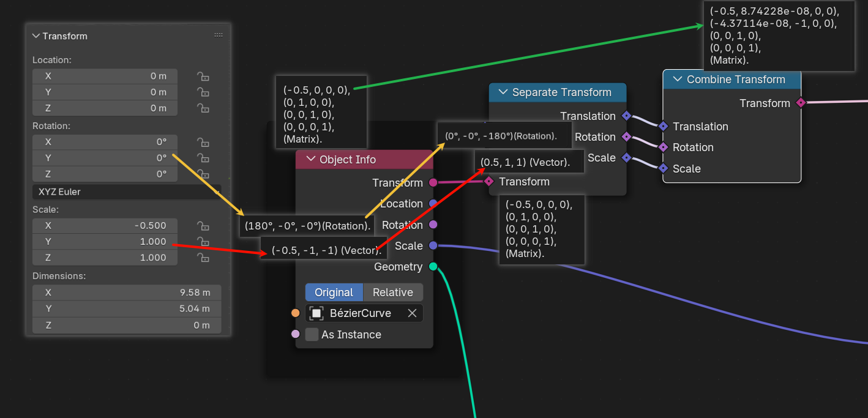Enable the As Instance checkbox
The image size is (868, 418).
tap(312, 335)
